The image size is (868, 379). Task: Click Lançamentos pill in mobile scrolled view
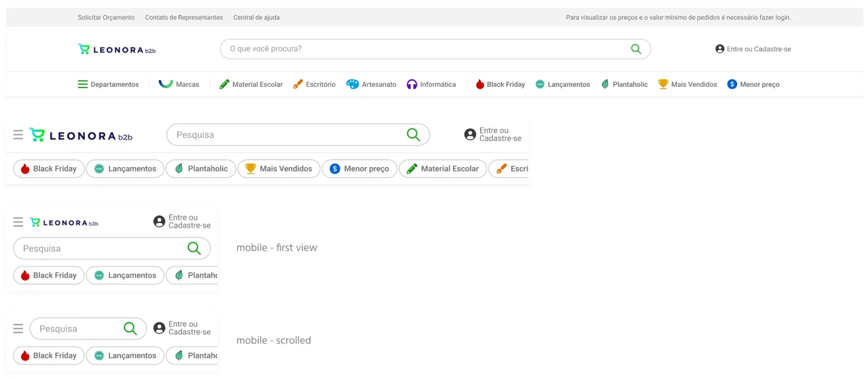click(125, 355)
